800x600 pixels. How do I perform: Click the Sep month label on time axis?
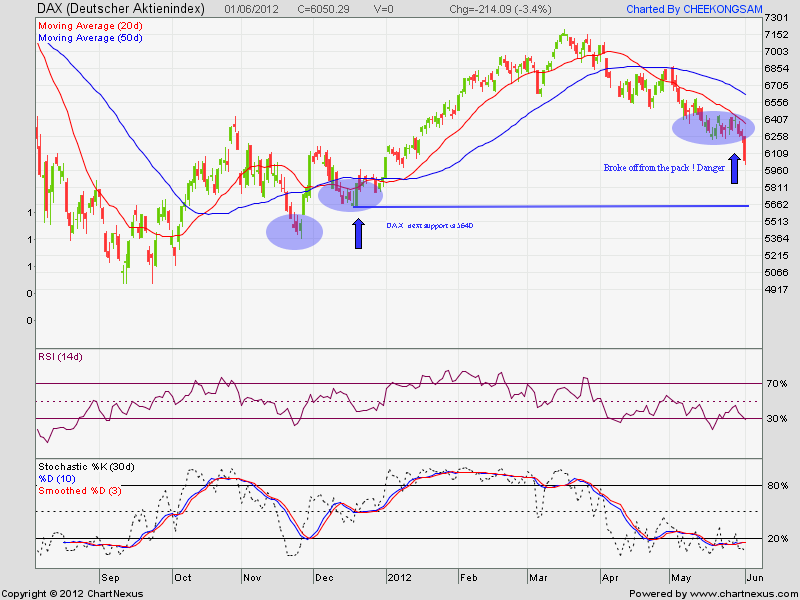point(110,578)
